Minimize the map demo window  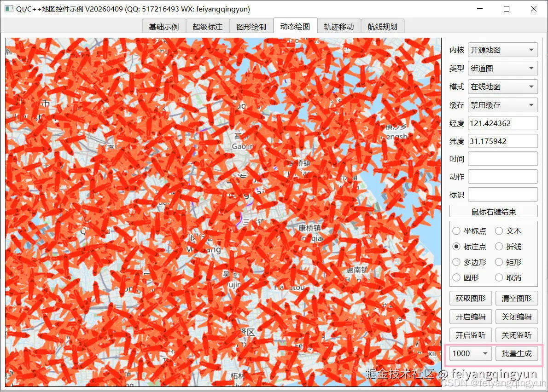pyautogui.click(x=480, y=9)
